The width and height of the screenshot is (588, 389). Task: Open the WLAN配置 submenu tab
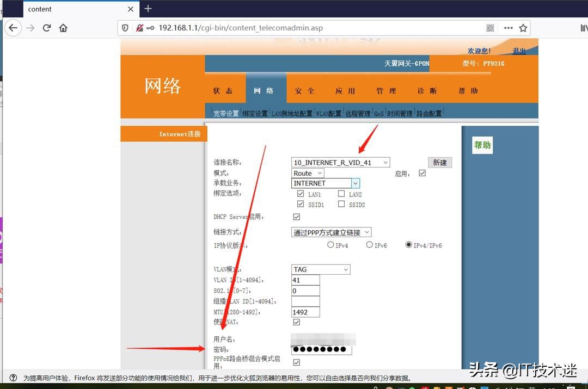tap(328, 113)
